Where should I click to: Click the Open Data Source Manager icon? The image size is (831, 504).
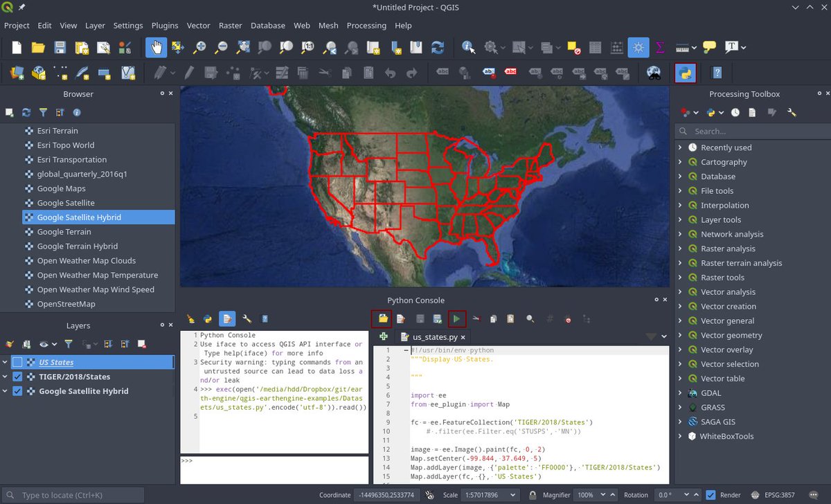17,73
